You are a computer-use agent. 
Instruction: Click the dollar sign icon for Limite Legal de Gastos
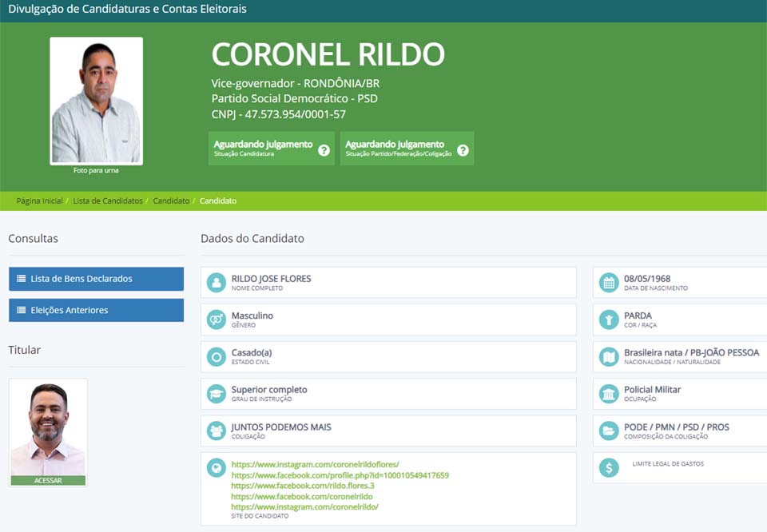[x=609, y=468]
